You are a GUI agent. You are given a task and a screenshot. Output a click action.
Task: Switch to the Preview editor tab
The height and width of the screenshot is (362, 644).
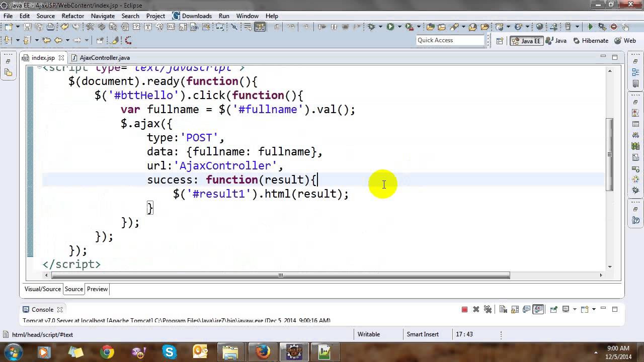tap(97, 289)
